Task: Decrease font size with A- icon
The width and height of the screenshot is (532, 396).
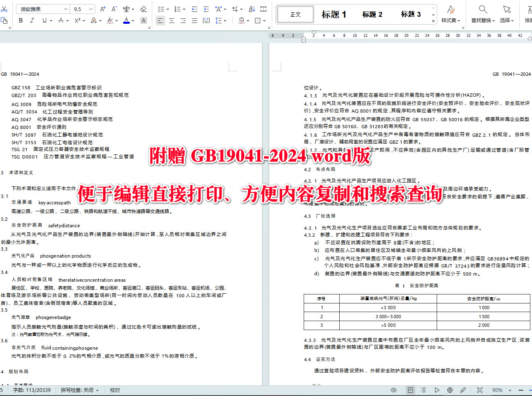Action: (114, 9)
